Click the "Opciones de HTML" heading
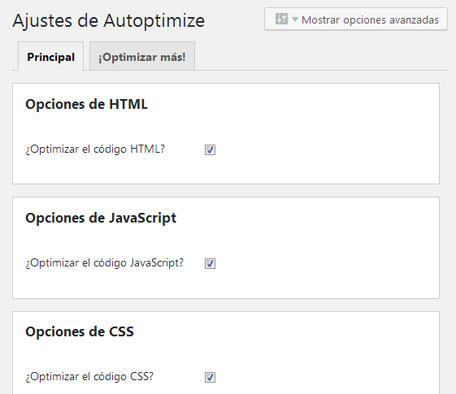 click(86, 104)
